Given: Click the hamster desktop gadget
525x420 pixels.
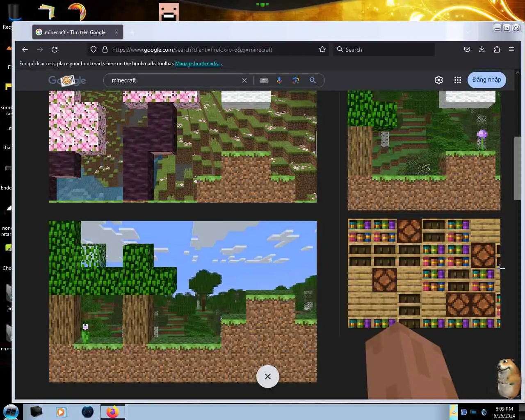Looking at the screenshot, I should [x=509, y=378].
